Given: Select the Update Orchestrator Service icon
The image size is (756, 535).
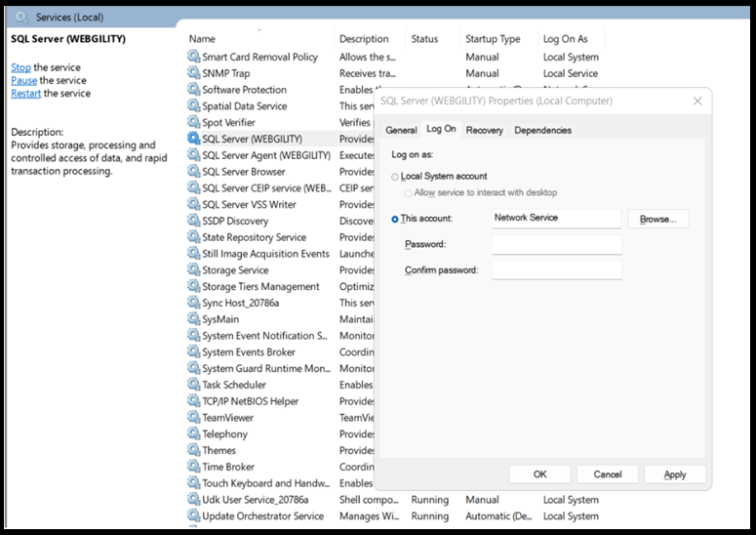Looking at the screenshot, I should 193,516.
